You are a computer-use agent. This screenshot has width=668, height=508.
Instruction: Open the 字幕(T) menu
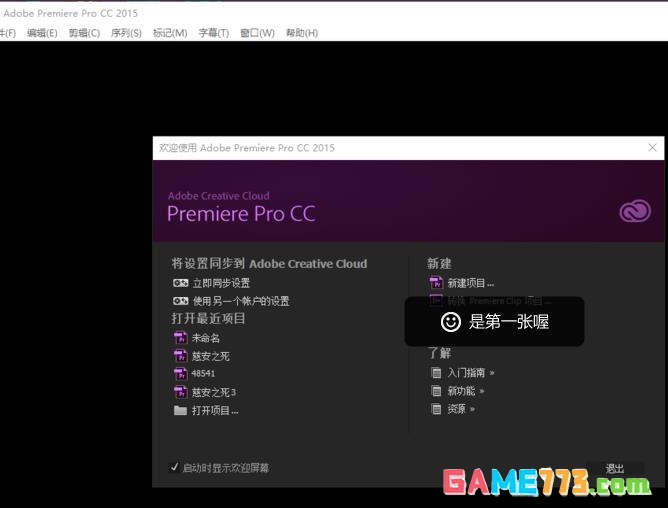coord(214,33)
